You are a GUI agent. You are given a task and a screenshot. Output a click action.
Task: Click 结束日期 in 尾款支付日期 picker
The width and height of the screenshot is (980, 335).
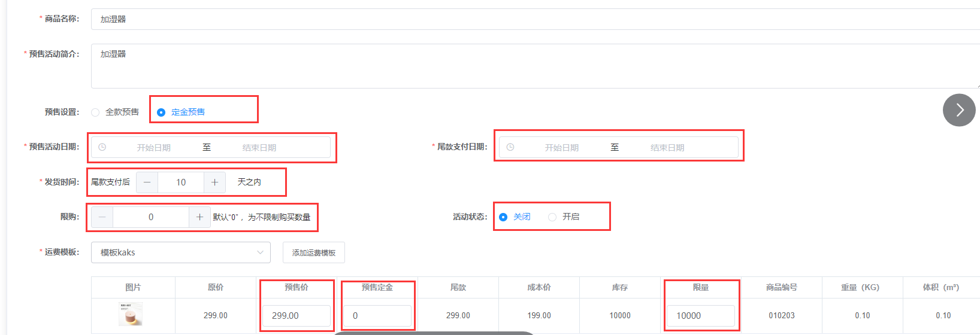(667, 148)
